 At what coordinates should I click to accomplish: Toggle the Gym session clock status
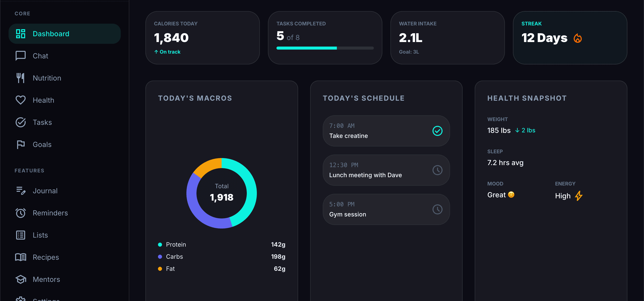[437, 209]
